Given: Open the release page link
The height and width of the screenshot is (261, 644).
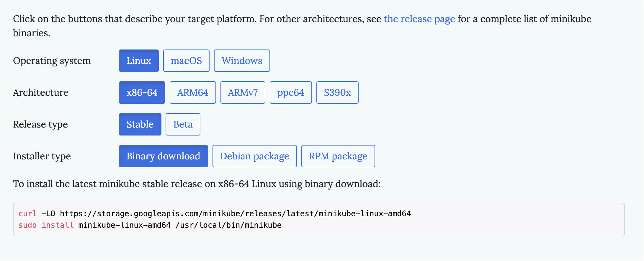Looking at the screenshot, I should pos(419,19).
